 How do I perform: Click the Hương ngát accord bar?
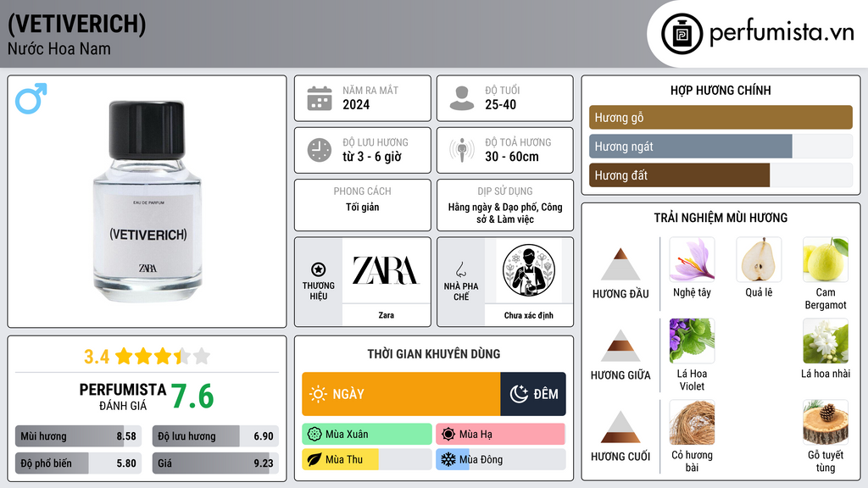coord(721,147)
